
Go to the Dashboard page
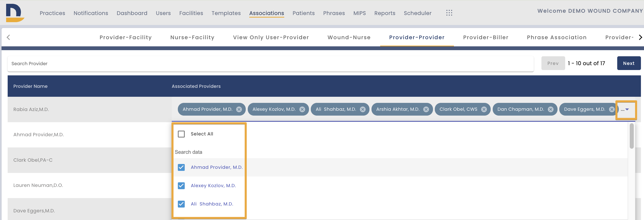[x=132, y=13]
